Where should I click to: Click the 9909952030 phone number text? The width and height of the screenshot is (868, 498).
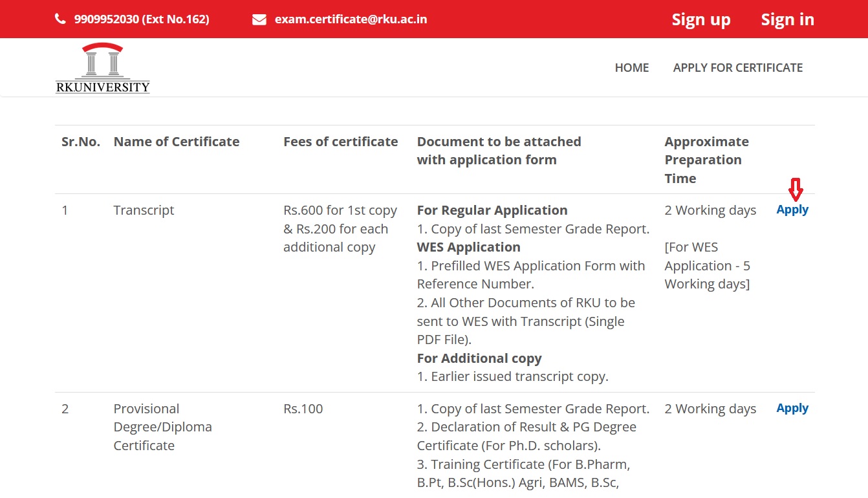point(141,19)
